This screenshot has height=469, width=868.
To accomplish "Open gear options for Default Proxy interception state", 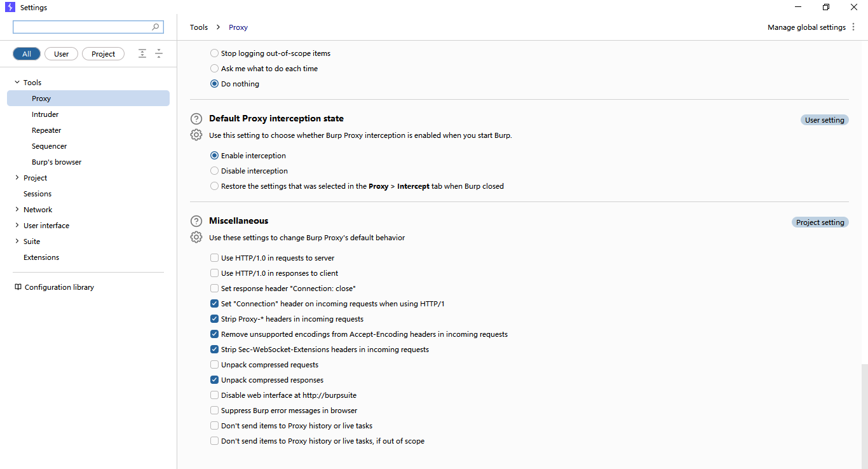I will pyautogui.click(x=196, y=135).
